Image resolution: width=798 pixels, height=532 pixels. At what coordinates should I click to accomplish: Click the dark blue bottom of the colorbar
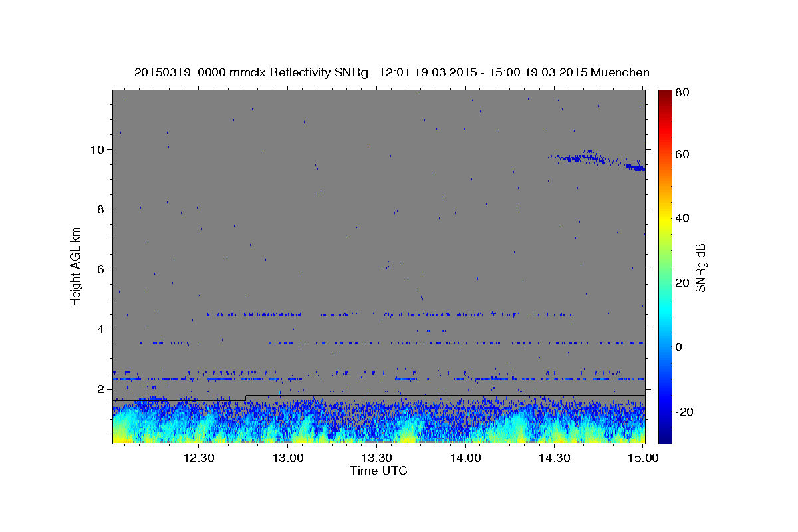tap(665, 436)
